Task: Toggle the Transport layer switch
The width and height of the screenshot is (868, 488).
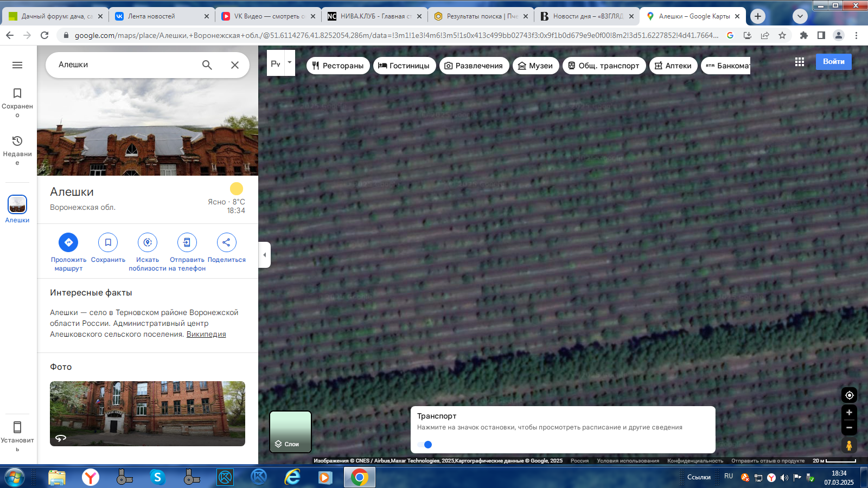Action: (x=425, y=445)
